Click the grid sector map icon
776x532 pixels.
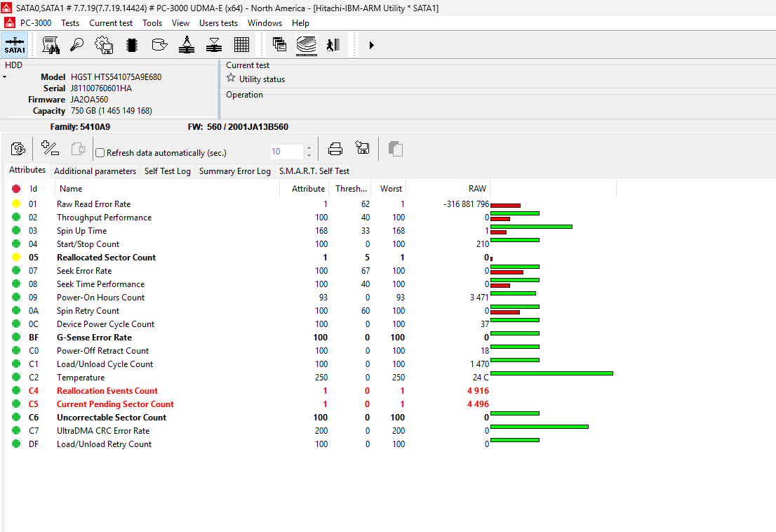point(241,45)
